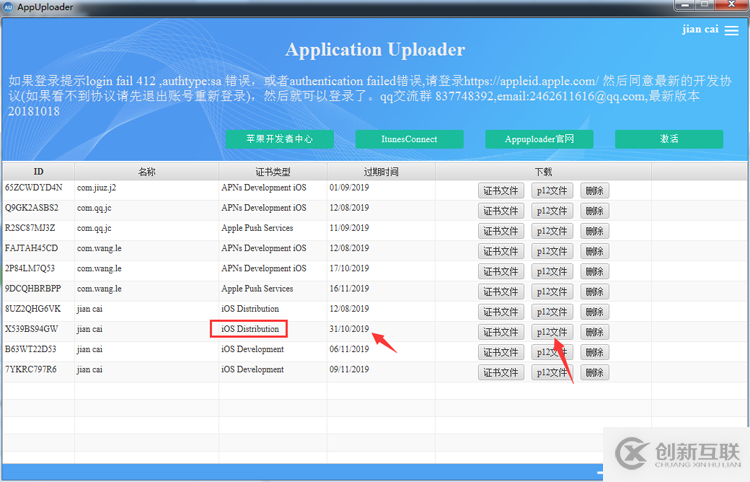This screenshot has width=750, height=482.
Task: Click 删除 for 2P84LM7Q53 row
Action: (x=595, y=272)
